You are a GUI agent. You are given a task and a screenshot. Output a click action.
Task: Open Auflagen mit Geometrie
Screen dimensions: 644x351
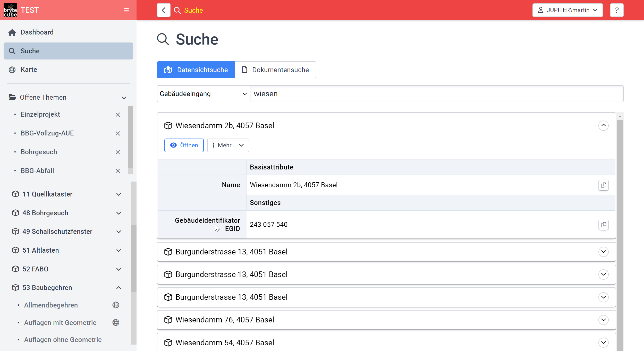click(x=60, y=323)
